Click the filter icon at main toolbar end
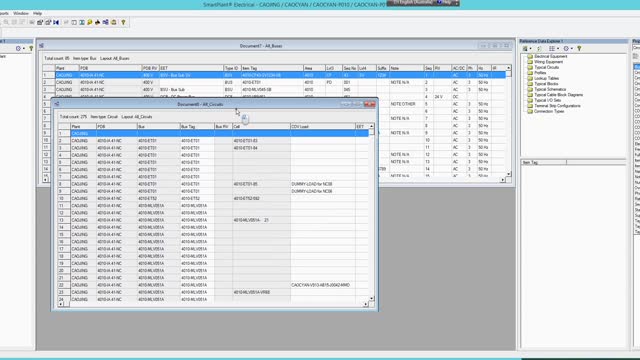 click(123, 22)
